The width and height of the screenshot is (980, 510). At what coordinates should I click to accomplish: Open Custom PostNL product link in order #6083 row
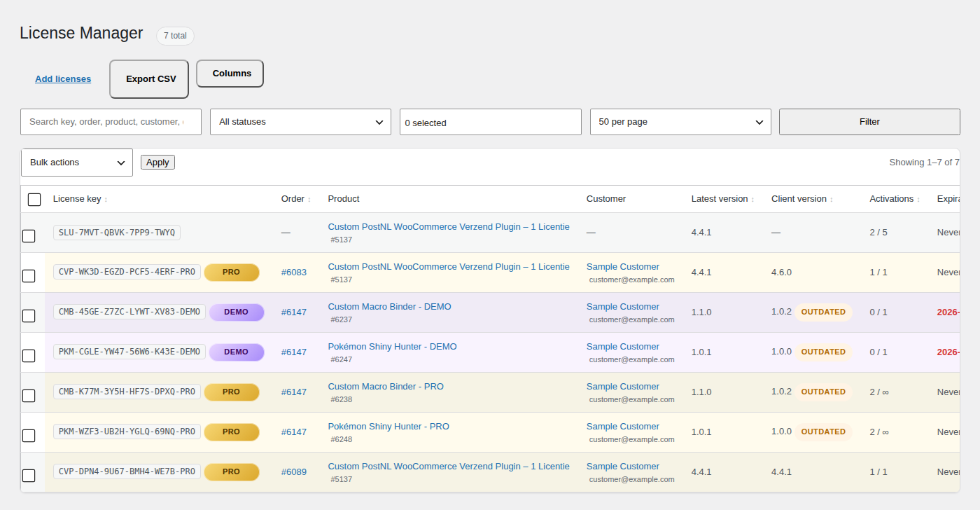(449, 267)
